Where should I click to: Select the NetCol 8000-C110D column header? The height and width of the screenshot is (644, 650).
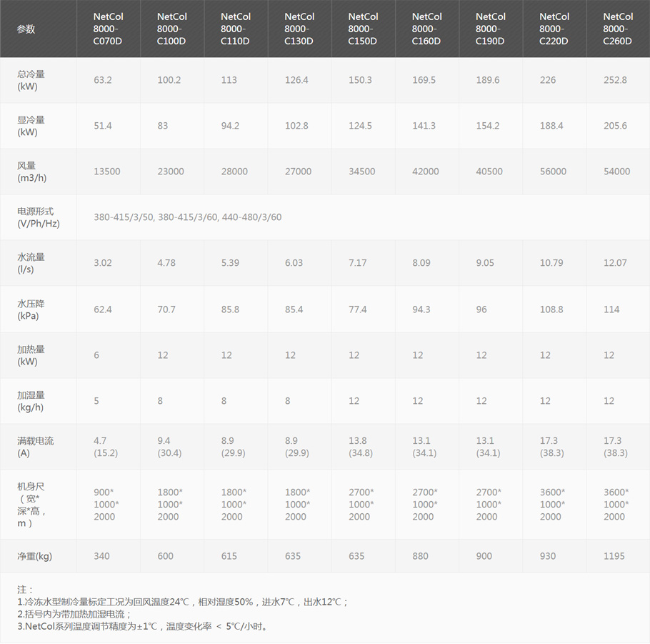pyautogui.click(x=236, y=29)
